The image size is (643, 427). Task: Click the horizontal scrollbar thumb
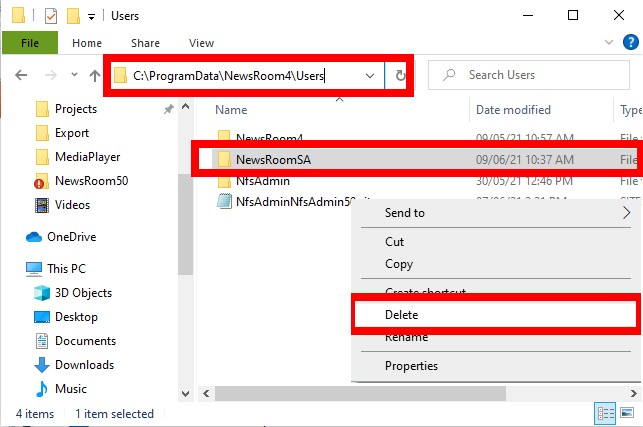[360, 394]
